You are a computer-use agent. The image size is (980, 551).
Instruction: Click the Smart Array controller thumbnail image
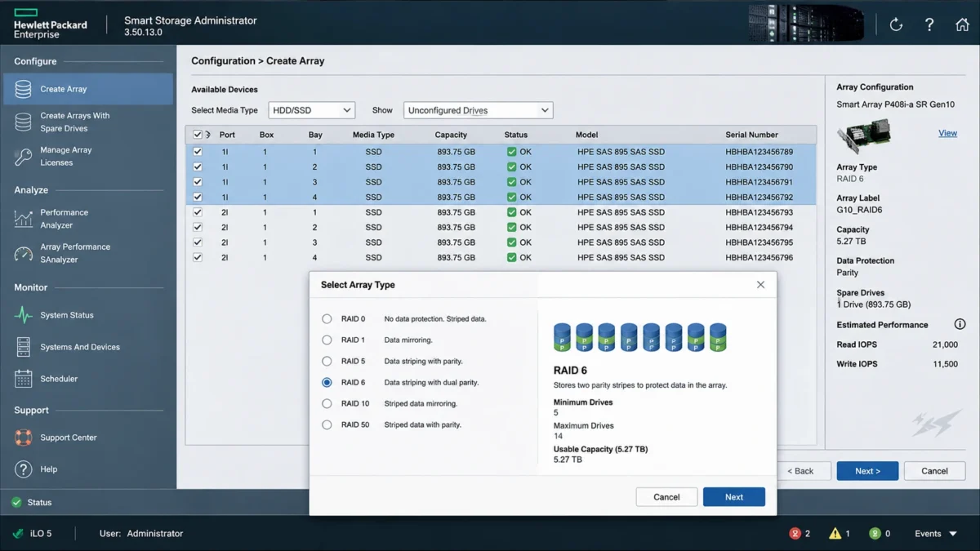[864, 136]
